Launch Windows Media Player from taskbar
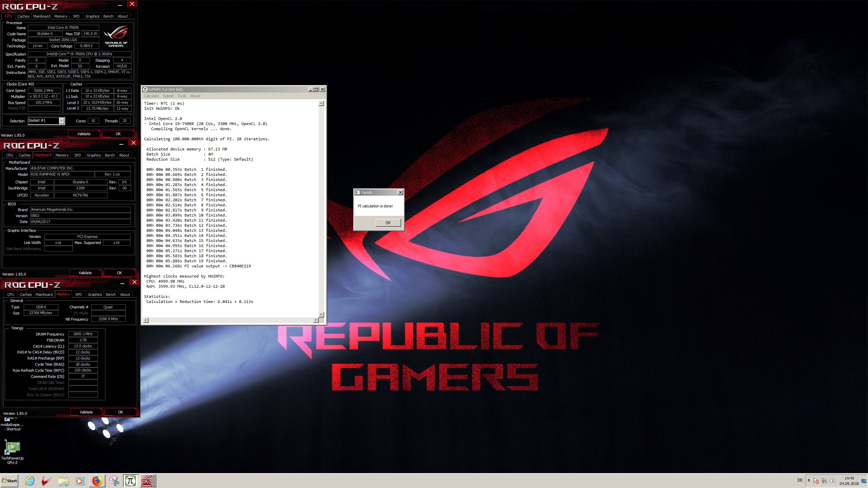 80,481
